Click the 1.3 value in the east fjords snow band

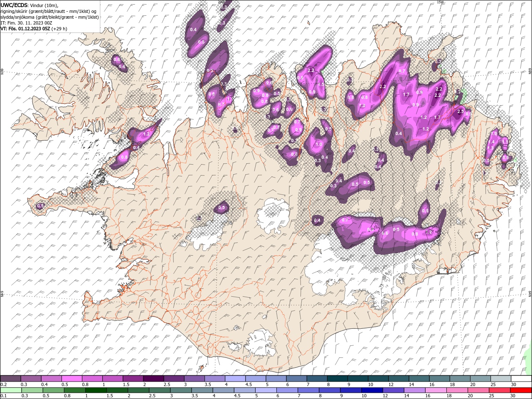pos(490,148)
